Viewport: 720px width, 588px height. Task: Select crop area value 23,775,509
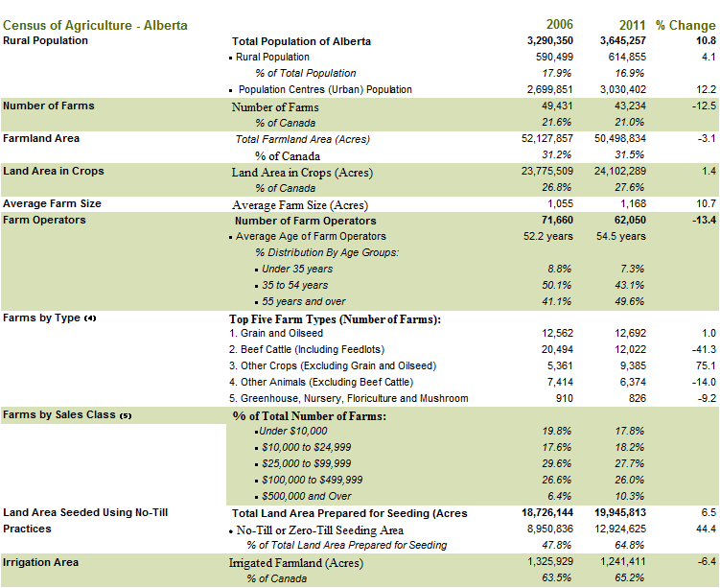547,171
